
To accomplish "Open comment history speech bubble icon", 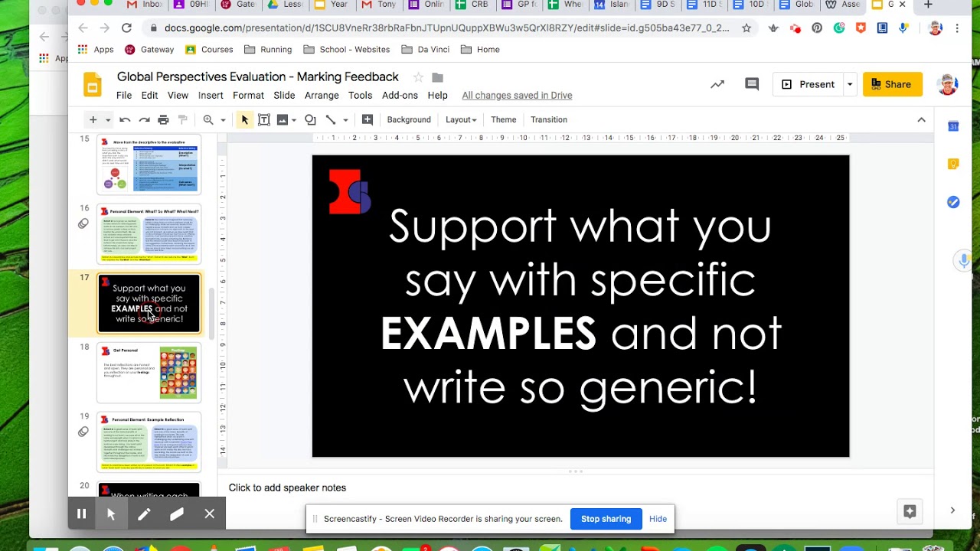I will tap(752, 84).
